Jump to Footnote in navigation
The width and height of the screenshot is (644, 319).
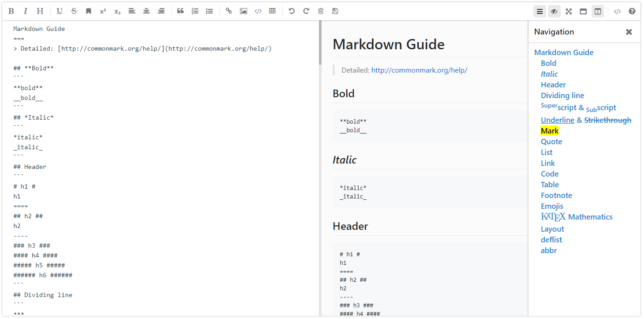coord(556,195)
